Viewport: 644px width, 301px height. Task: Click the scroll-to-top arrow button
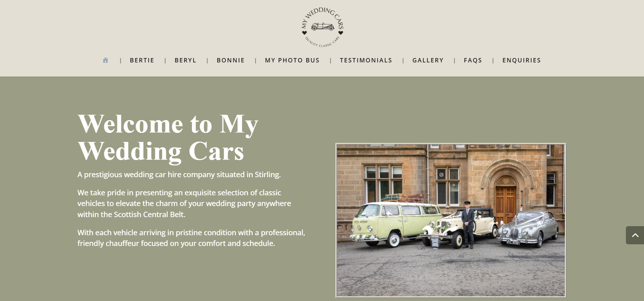tap(635, 235)
